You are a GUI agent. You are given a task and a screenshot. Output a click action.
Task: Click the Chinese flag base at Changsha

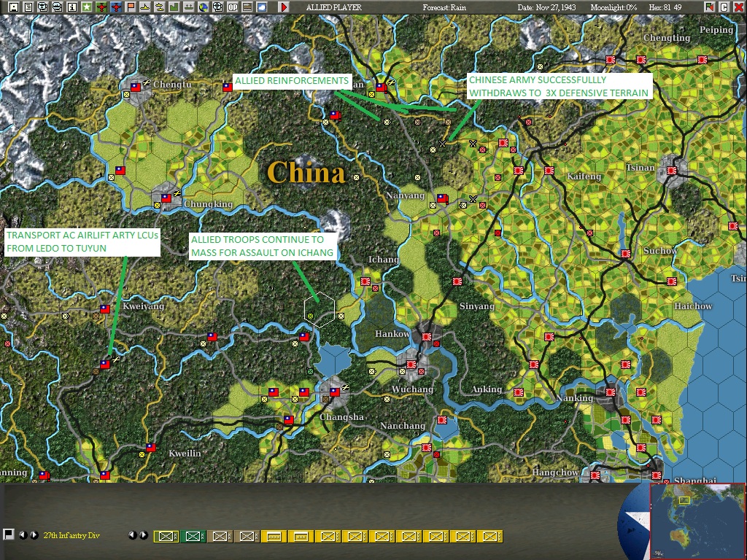[334, 392]
